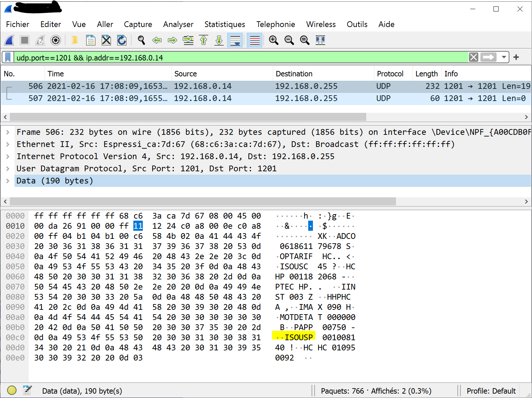Open the Telephonie menu
This screenshot has height=398, width=532.
275,24
